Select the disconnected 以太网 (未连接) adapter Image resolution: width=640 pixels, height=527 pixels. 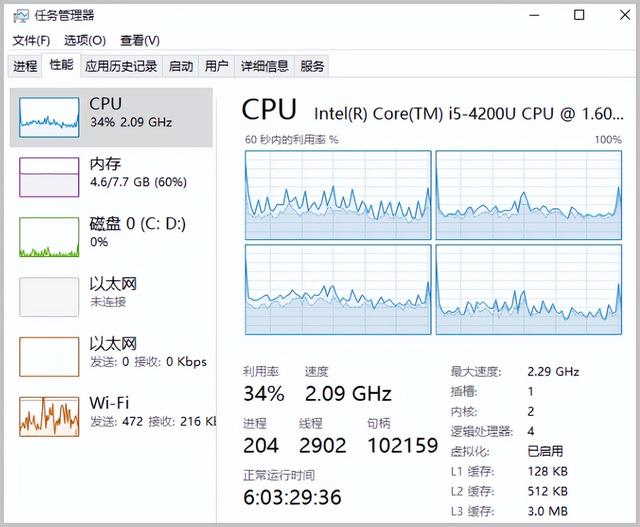pos(49,297)
